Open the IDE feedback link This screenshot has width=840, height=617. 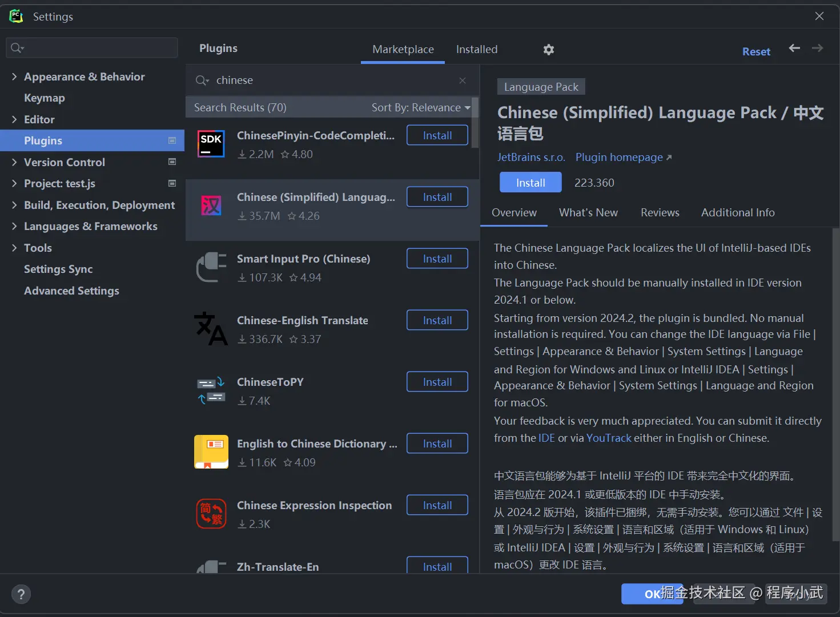(546, 438)
